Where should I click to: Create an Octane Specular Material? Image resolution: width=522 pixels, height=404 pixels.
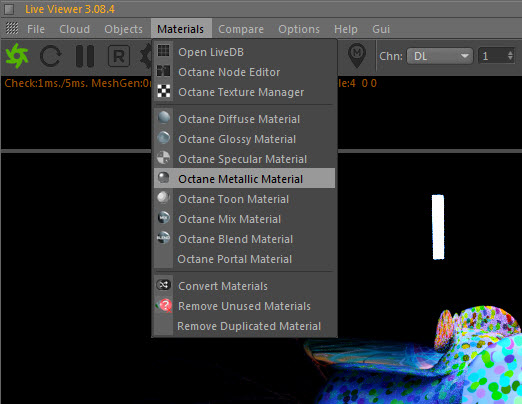coord(244,159)
